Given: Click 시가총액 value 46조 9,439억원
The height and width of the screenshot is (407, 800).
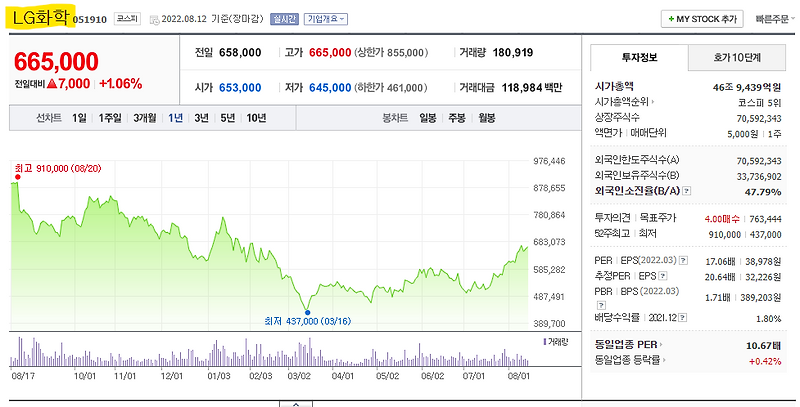Looking at the screenshot, I should coord(747,87).
